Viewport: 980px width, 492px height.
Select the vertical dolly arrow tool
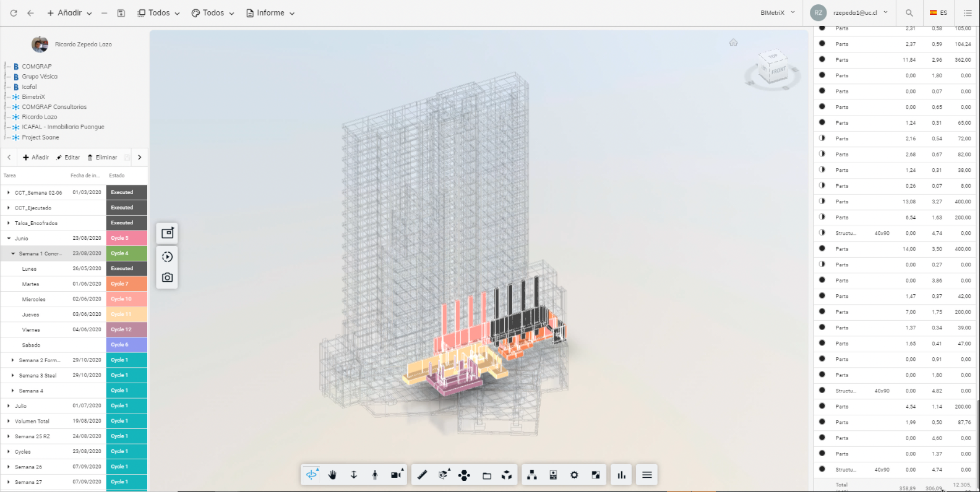pyautogui.click(x=354, y=475)
